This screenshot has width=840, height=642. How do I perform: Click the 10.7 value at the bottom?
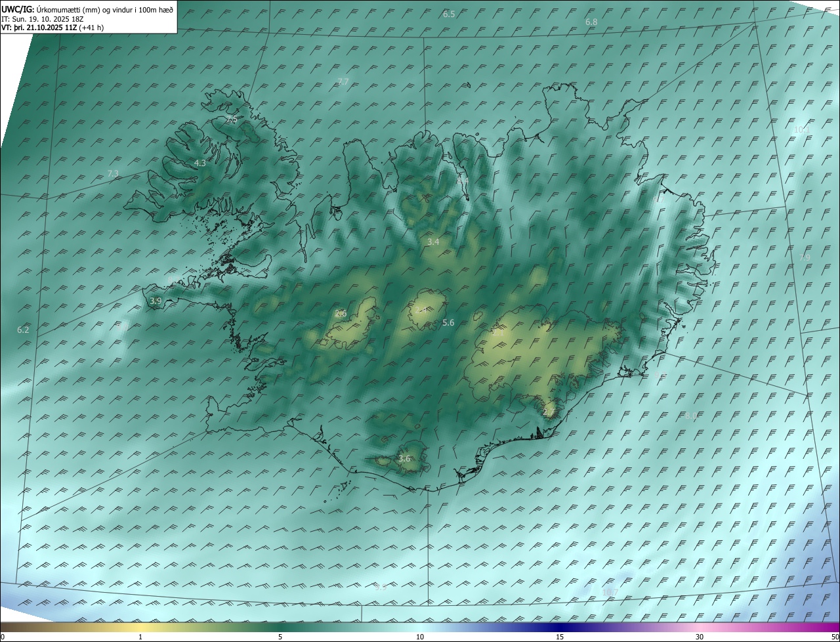(610, 593)
